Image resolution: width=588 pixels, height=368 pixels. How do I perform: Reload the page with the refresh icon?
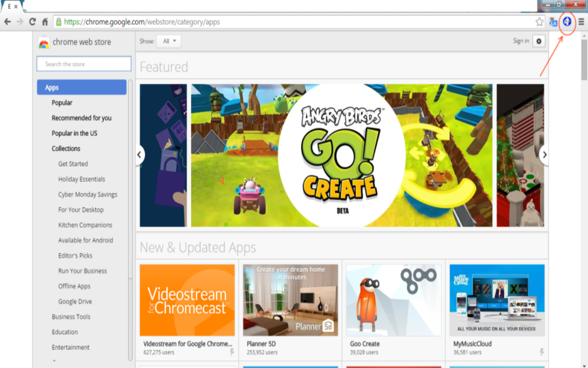(32, 22)
